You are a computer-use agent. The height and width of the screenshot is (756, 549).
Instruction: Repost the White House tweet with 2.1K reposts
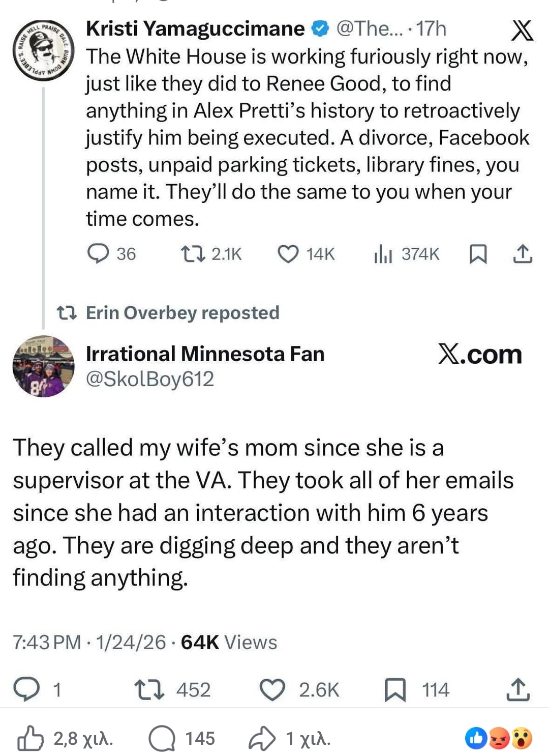point(193,253)
